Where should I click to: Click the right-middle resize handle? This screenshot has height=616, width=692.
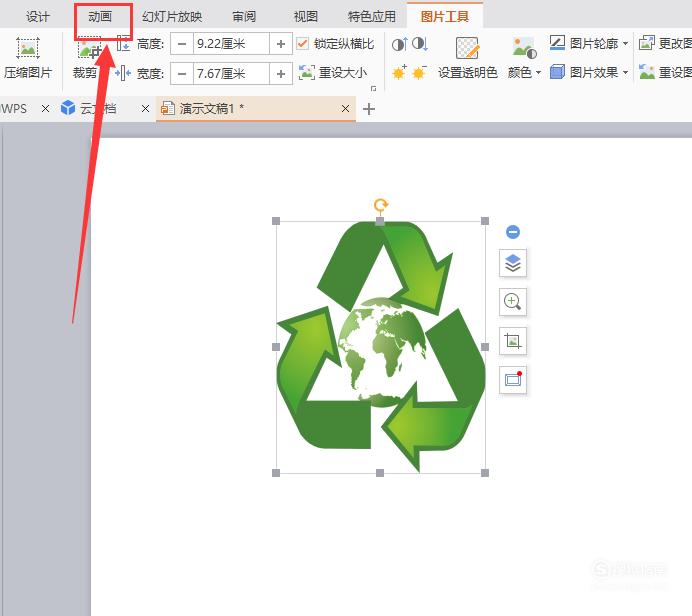click(x=485, y=347)
